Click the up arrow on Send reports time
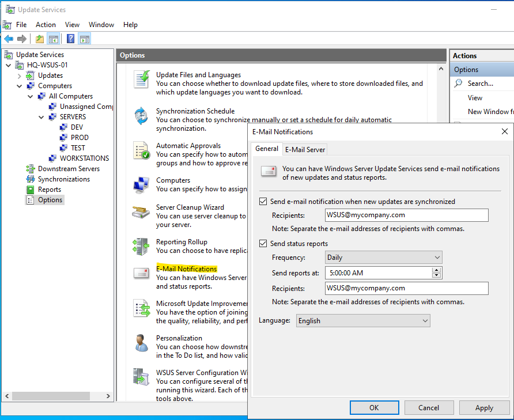The image size is (514, 420). click(436, 270)
